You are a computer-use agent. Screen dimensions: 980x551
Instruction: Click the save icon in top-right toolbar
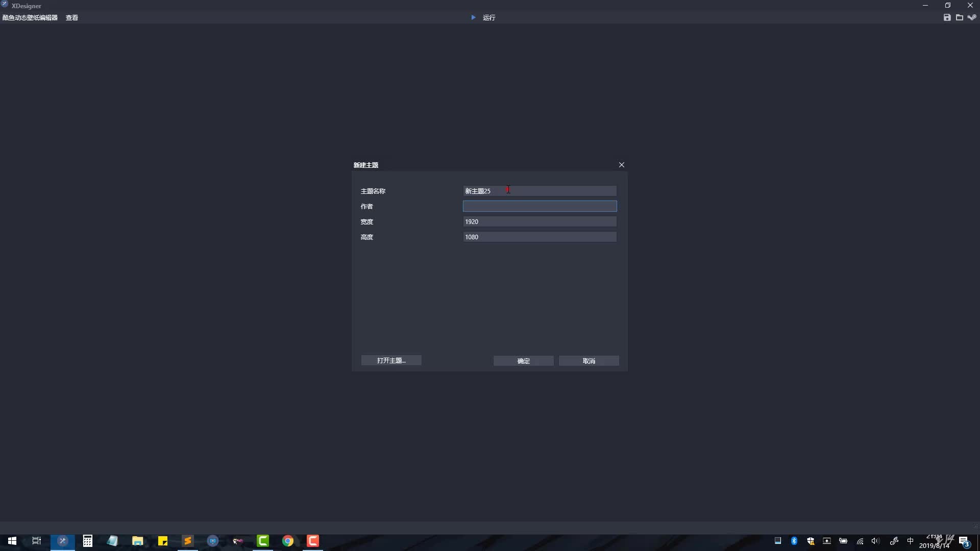pos(947,17)
